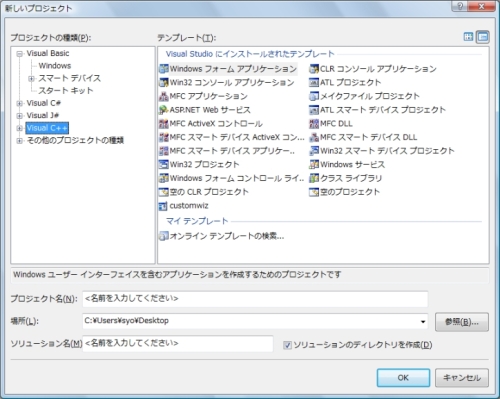Choose the customwiz template icon

tap(163, 206)
